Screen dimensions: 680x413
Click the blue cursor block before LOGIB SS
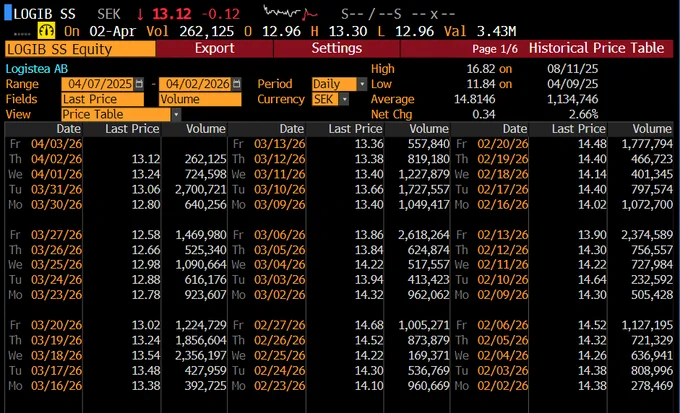8,13
